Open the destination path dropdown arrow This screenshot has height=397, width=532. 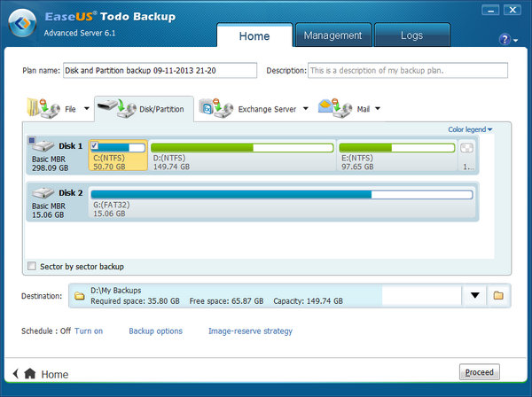(475, 295)
